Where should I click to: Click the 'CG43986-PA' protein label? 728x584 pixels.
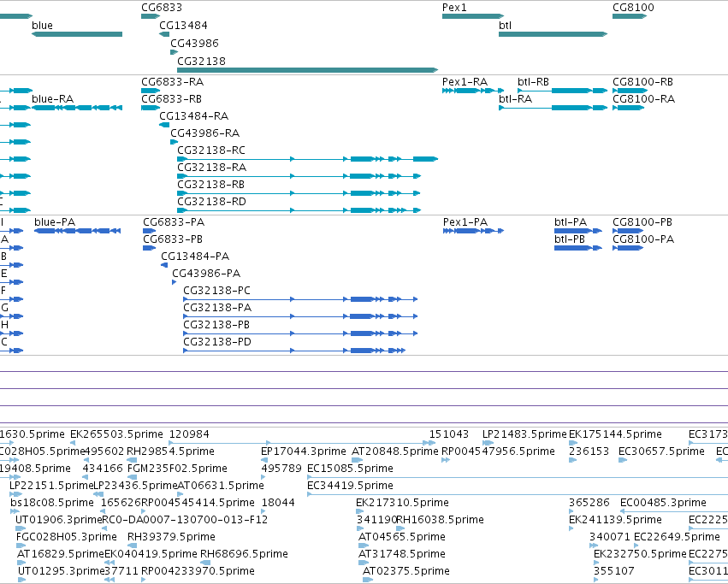click(x=206, y=274)
